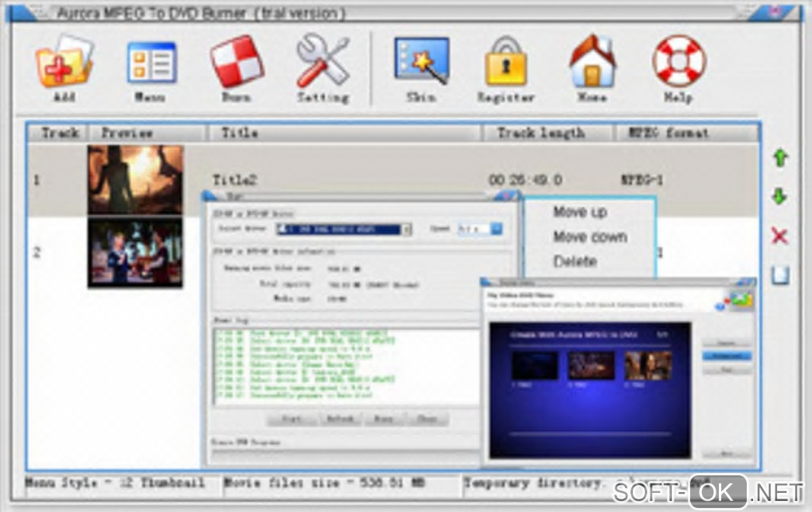This screenshot has height=512, width=812.
Task: Select track 1 preview thumbnail
Action: point(135,179)
